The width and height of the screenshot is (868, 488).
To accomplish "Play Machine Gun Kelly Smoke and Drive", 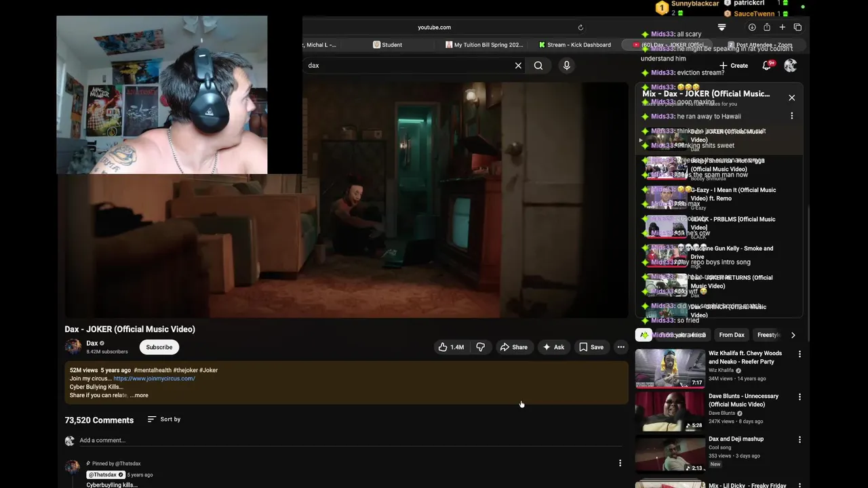I will 719,256.
